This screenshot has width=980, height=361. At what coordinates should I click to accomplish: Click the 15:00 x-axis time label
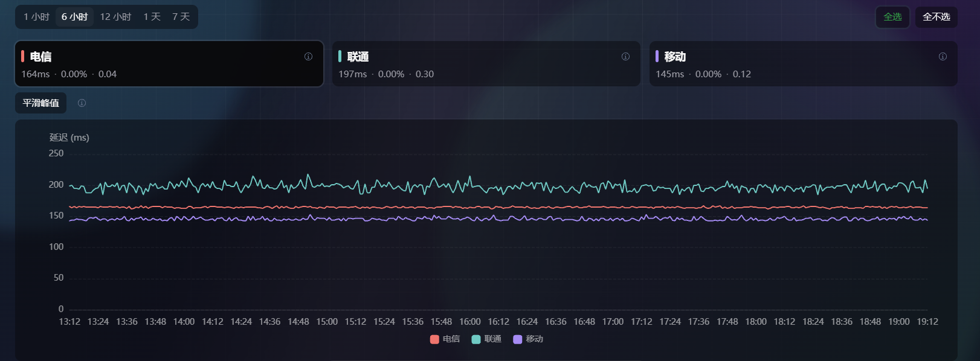tap(327, 322)
